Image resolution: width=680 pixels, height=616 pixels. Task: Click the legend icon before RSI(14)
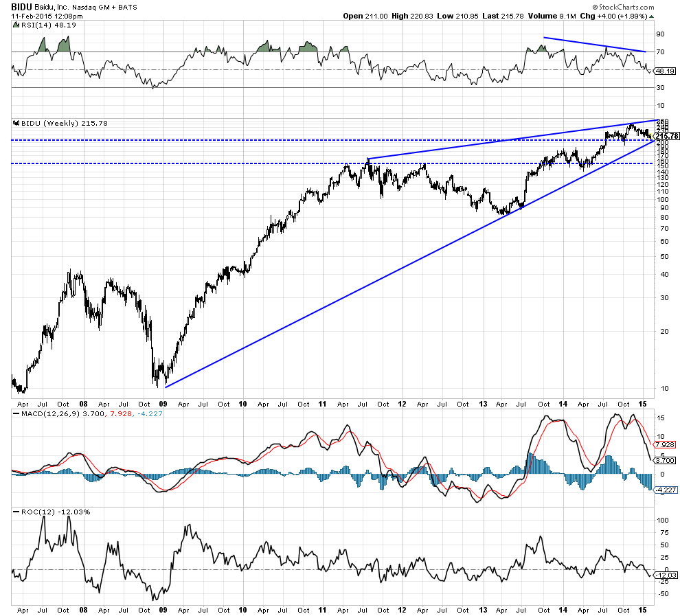pyautogui.click(x=16, y=25)
